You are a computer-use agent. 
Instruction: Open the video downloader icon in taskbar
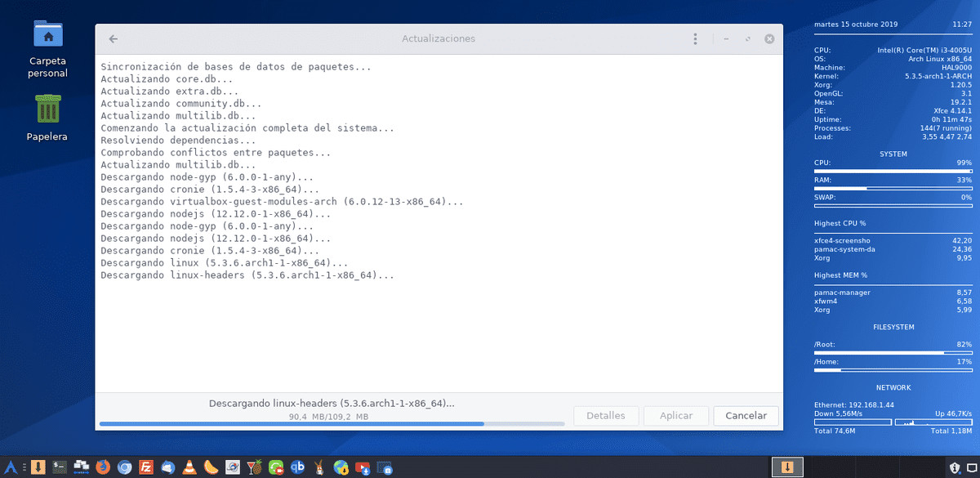coord(363,467)
